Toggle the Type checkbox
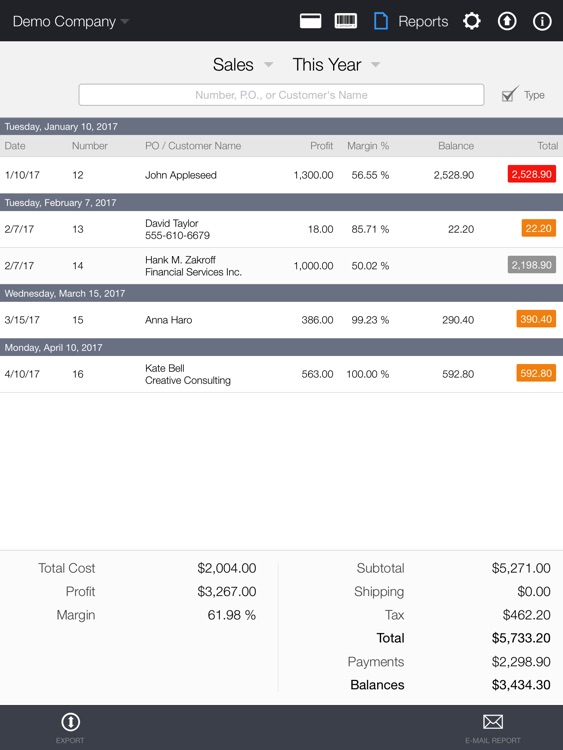This screenshot has width=563, height=750. point(509,94)
